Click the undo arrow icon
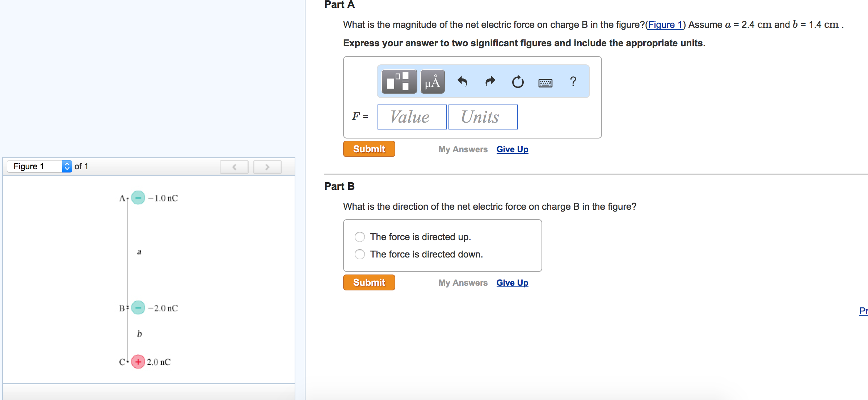Viewport: 868px width, 400px height. coord(462,82)
